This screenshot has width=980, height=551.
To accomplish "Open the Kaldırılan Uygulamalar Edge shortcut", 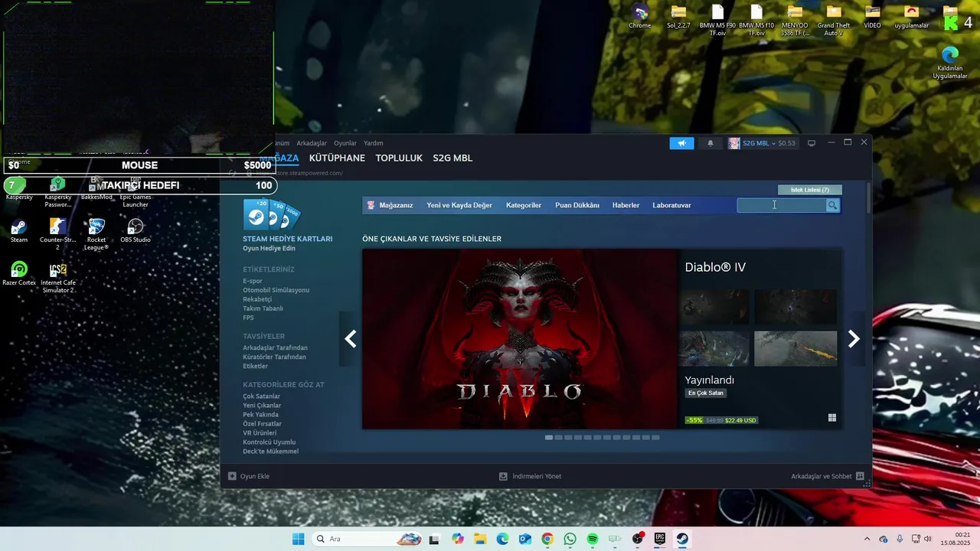I will pyautogui.click(x=950, y=63).
